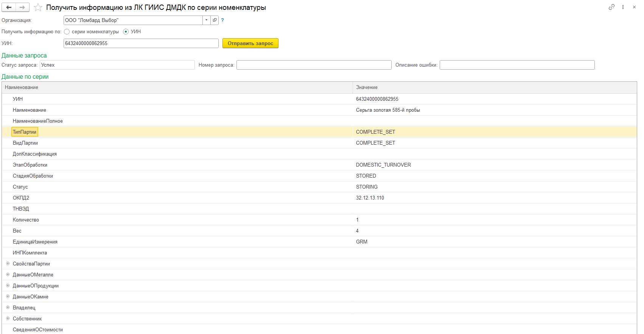Close the form with the X
The image size is (644, 334).
pyautogui.click(x=634, y=7)
